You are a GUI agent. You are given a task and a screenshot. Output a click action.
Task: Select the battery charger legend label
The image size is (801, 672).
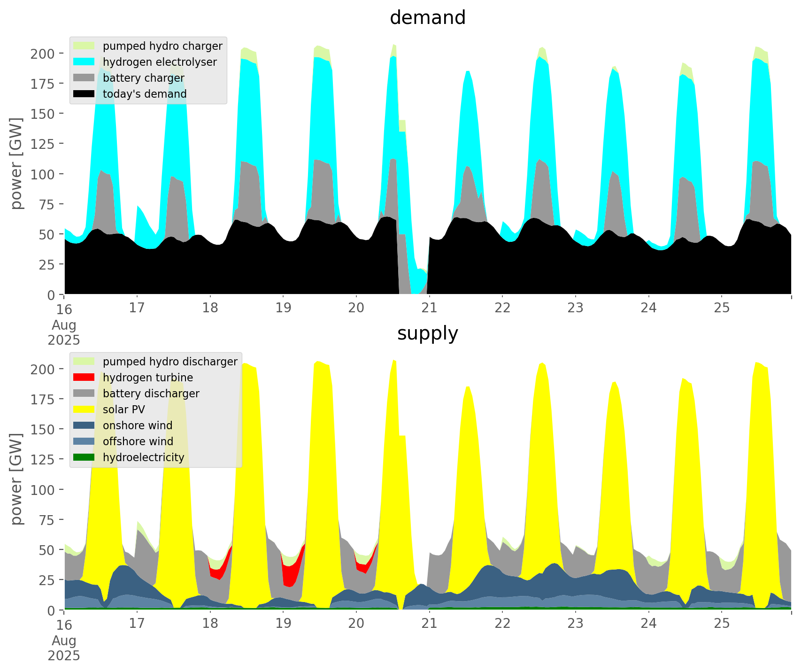pyautogui.click(x=143, y=78)
